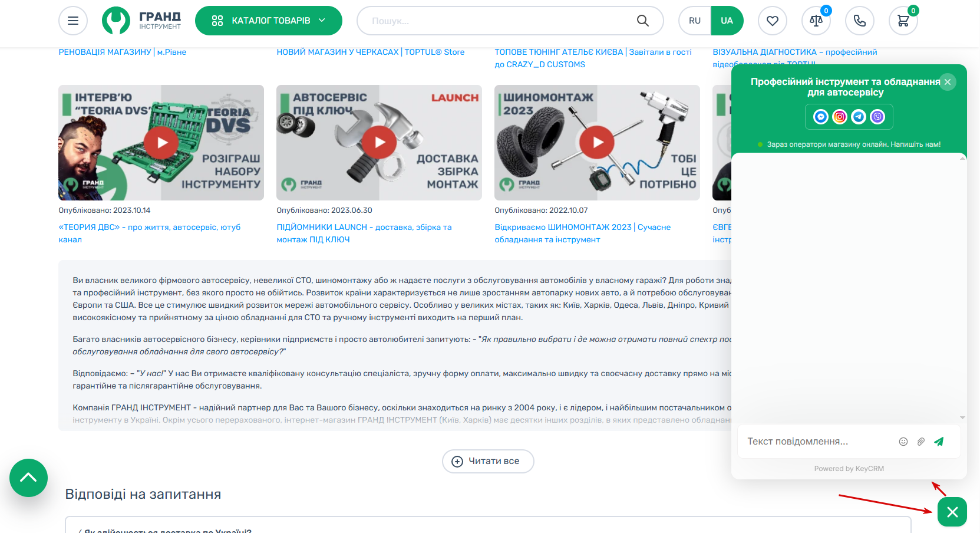Viewport: 980px width, 533px height.
Task: Click the paragraph starting Компанія ГРАНД ІНСТРУМЕНТ
Action: coord(402,414)
